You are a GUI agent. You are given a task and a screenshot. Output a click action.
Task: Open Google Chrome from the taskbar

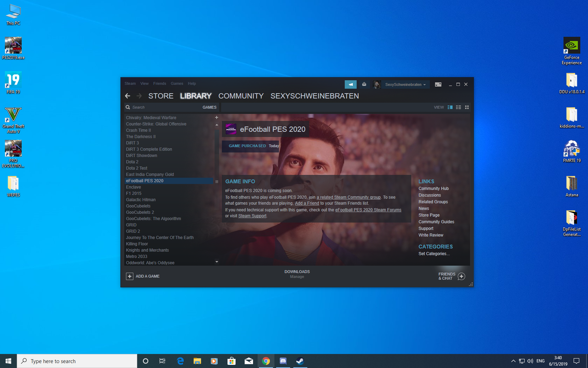[x=266, y=361]
